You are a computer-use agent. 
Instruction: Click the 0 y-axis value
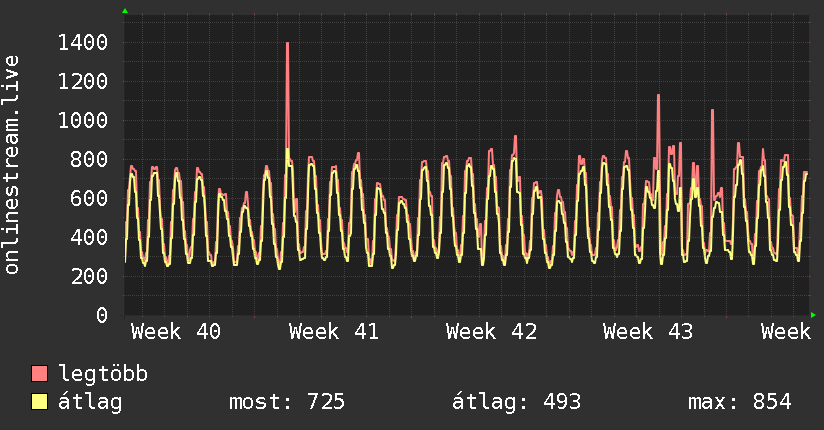tap(102, 315)
